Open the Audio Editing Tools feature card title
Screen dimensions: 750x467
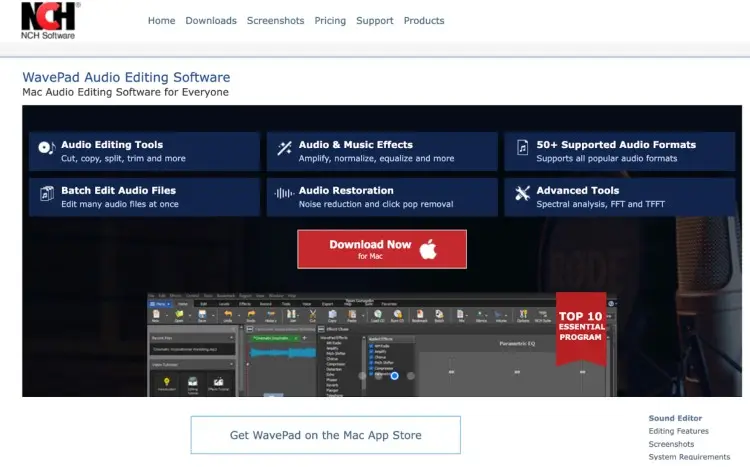112,145
